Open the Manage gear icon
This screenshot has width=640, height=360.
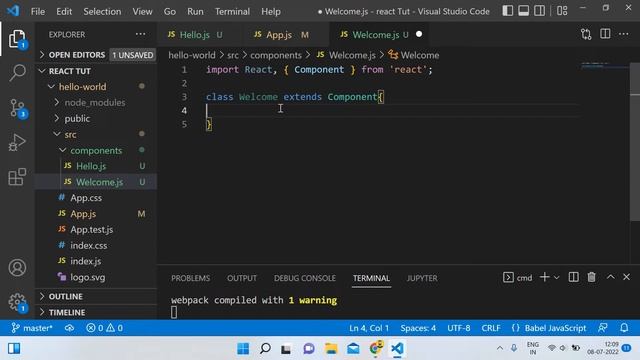17,302
